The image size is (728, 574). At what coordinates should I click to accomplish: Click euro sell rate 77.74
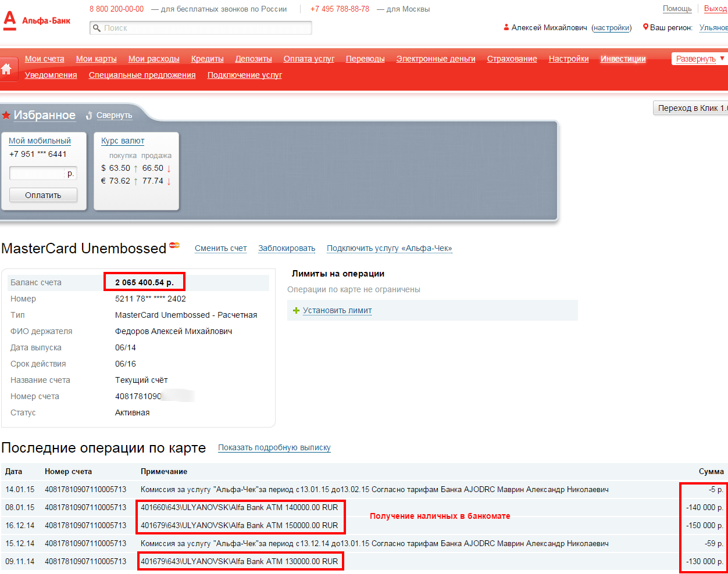point(153,181)
